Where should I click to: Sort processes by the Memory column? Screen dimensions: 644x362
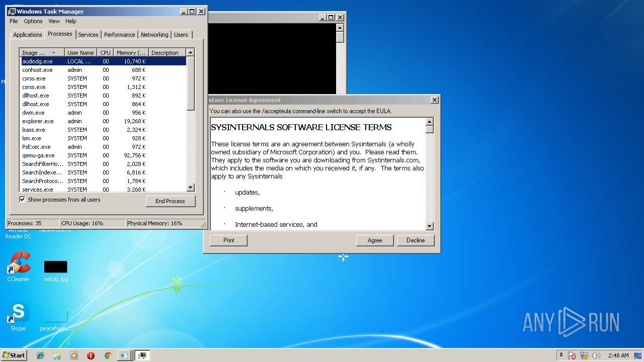[x=131, y=53]
